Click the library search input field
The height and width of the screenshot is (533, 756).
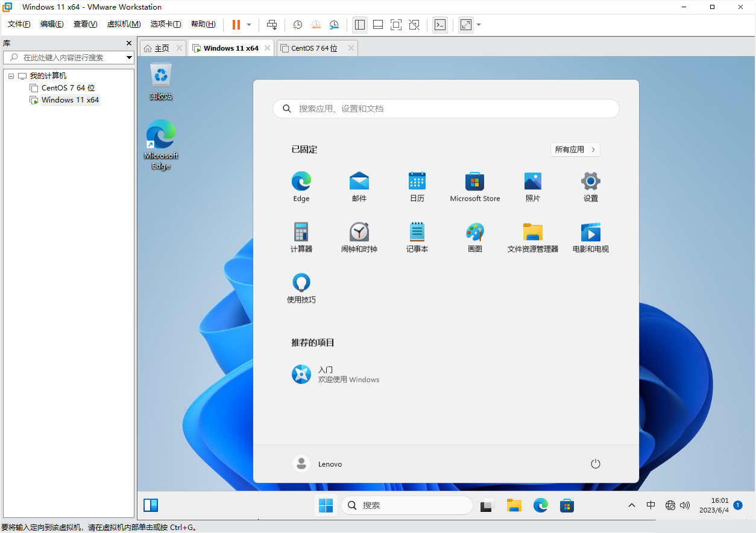click(63, 57)
